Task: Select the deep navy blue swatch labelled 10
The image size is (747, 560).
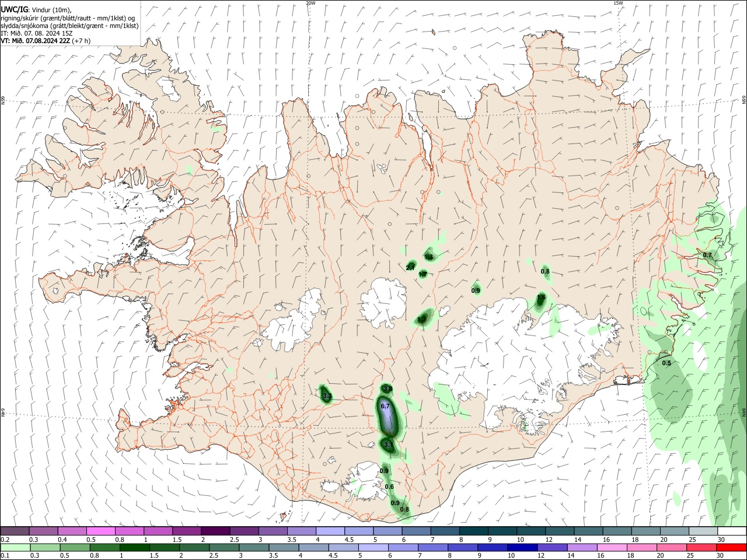Action: (522, 547)
